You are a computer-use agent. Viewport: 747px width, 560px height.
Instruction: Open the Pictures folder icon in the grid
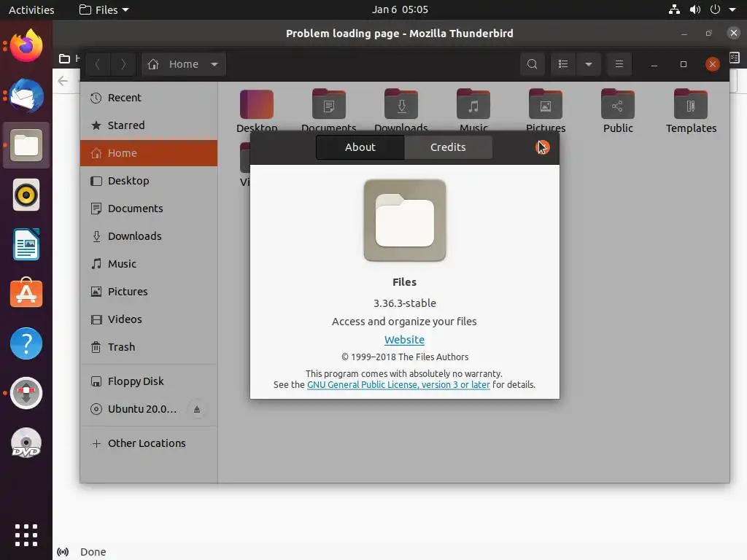(x=546, y=104)
